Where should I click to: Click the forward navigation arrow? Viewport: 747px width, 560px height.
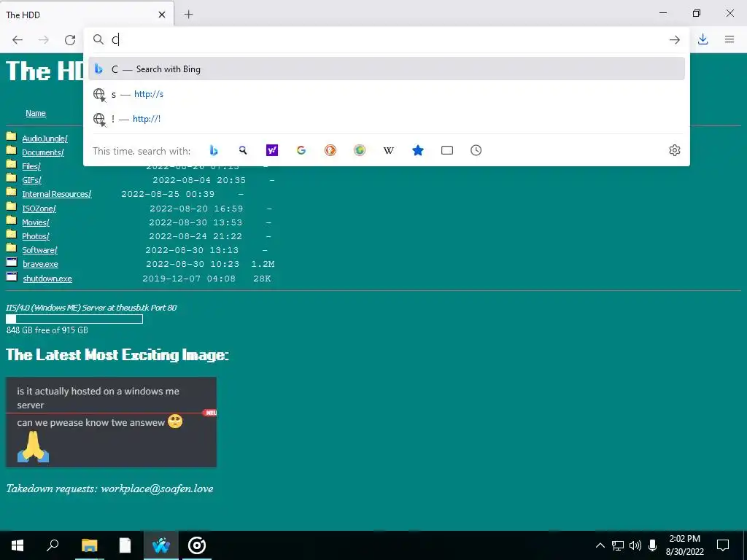pos(43,40)
